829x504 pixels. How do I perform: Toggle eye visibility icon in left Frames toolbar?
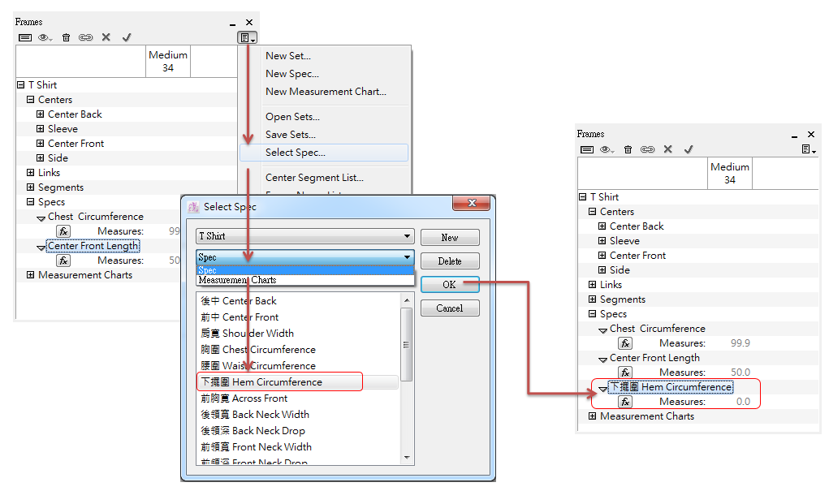tap(45, 37)
